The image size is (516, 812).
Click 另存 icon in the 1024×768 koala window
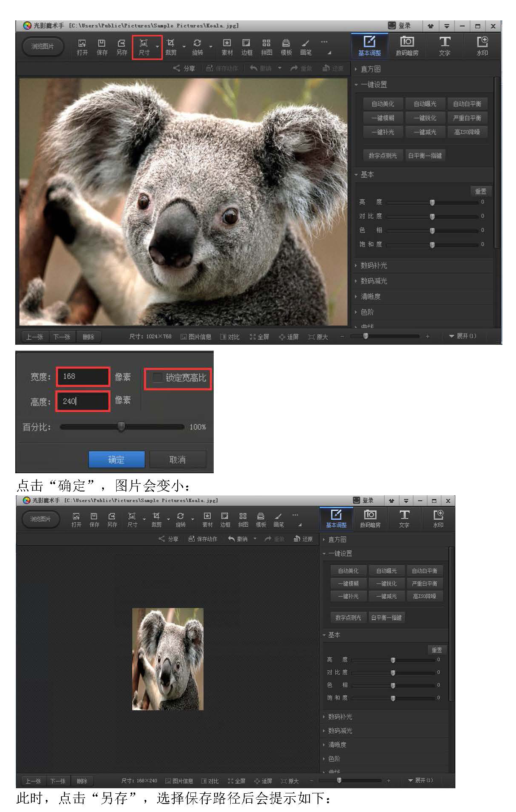coord(122,47)
